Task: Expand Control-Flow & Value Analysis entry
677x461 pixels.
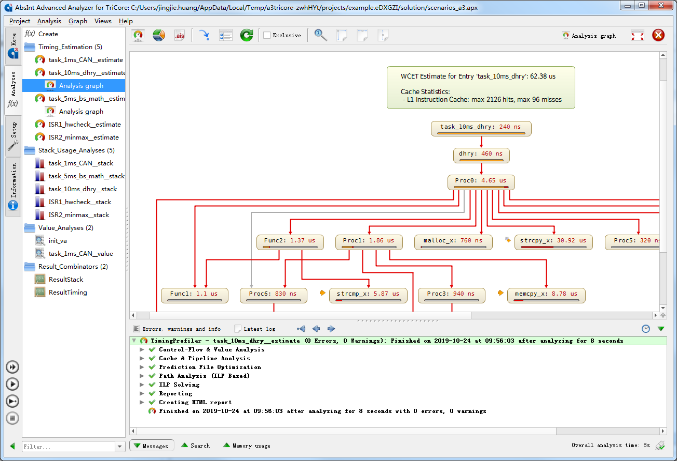Action: pyautogui.click(x=142, y=350)
